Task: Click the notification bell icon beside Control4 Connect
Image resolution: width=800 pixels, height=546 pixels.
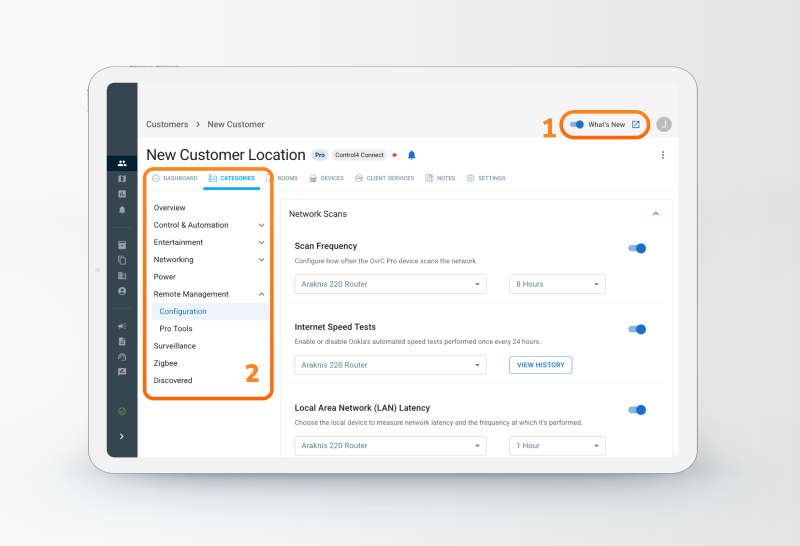Action: point(411,155)
